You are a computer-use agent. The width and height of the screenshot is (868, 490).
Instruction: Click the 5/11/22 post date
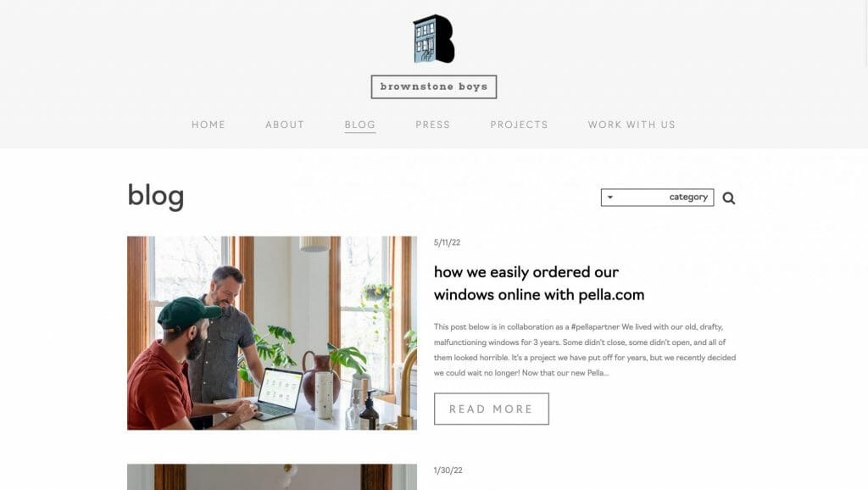pos(447,242)
